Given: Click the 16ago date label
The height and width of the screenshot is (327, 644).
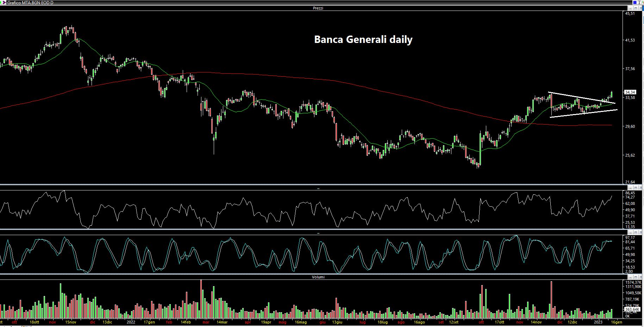Looking at the screenshot, I should (419, 322).
